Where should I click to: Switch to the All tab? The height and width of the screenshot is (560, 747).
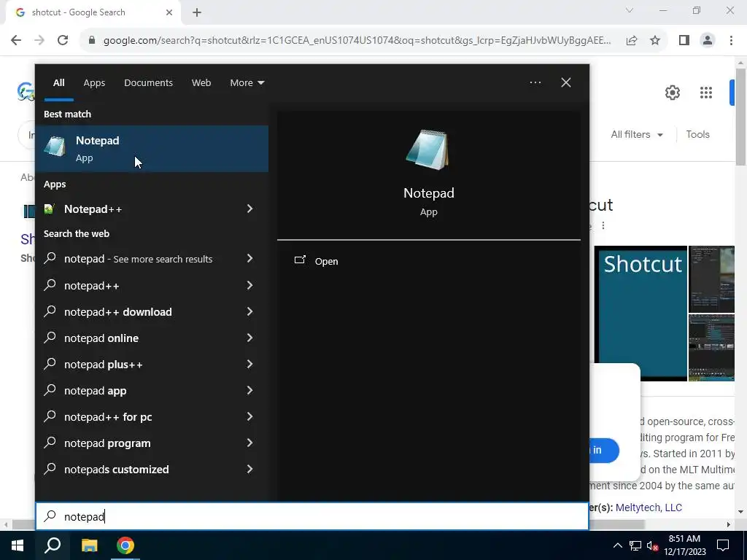pos(58,83)
